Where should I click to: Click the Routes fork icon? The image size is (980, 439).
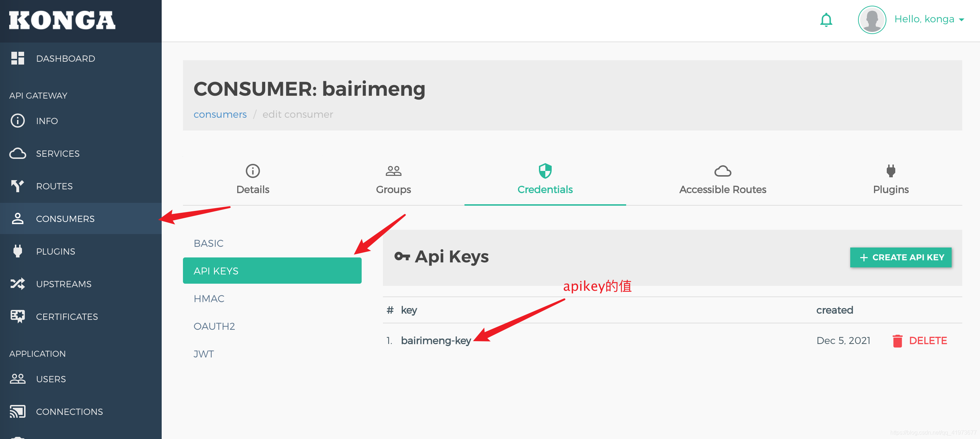click(17, 186)
